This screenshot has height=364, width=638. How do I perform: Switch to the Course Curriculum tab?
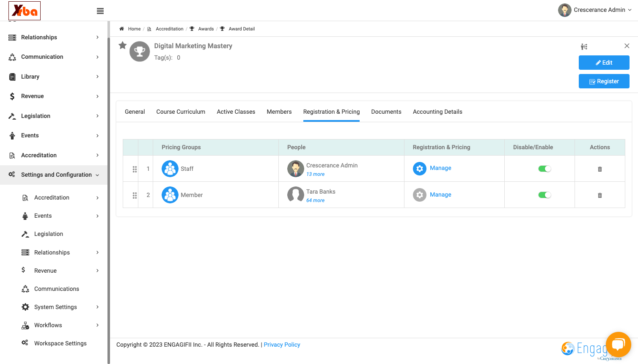181,112
